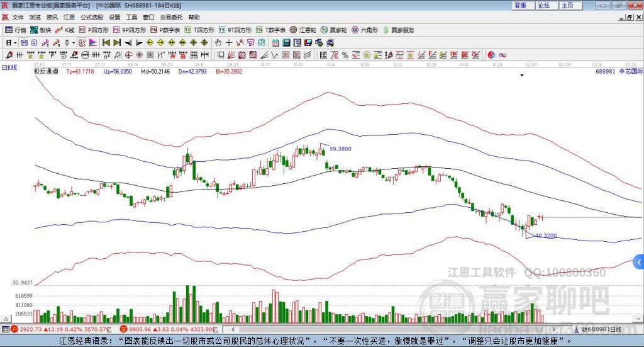The width and height of the screenshot is (644, 347).
Task: Open the calendar icon
Action: tap(275, 43)
